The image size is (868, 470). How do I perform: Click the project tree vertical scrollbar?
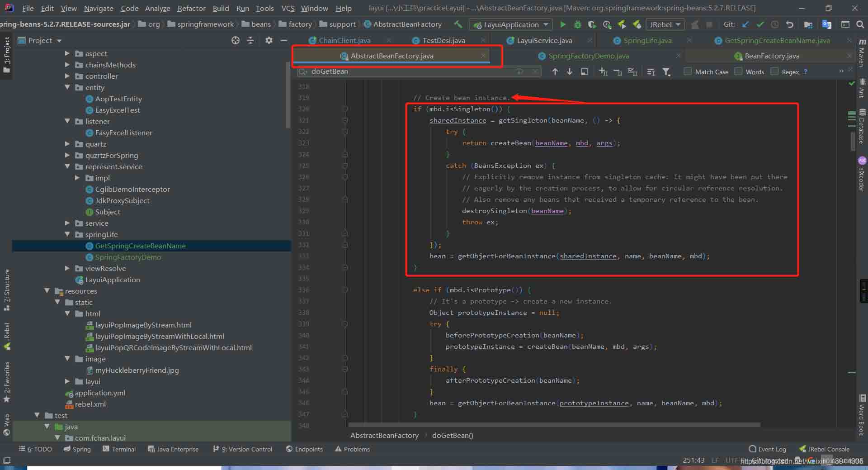coord(288,95)
